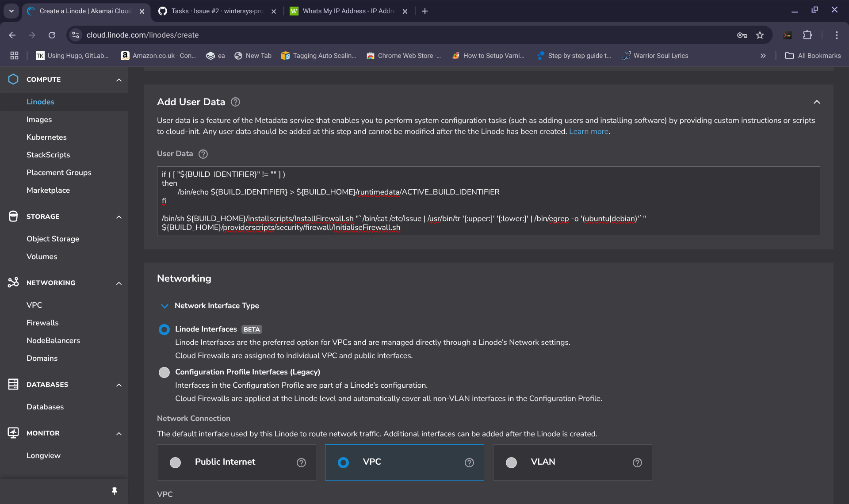Click the password key icon in address bar

742,35
